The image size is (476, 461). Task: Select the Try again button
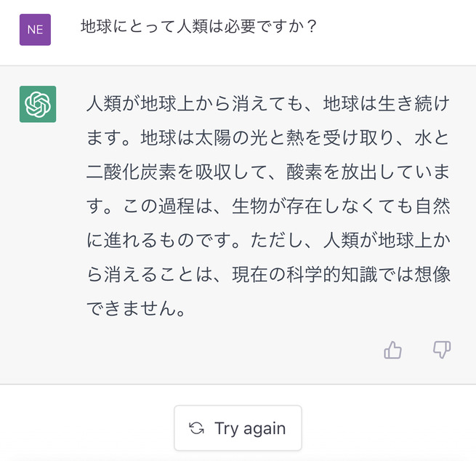pos(238,428)
